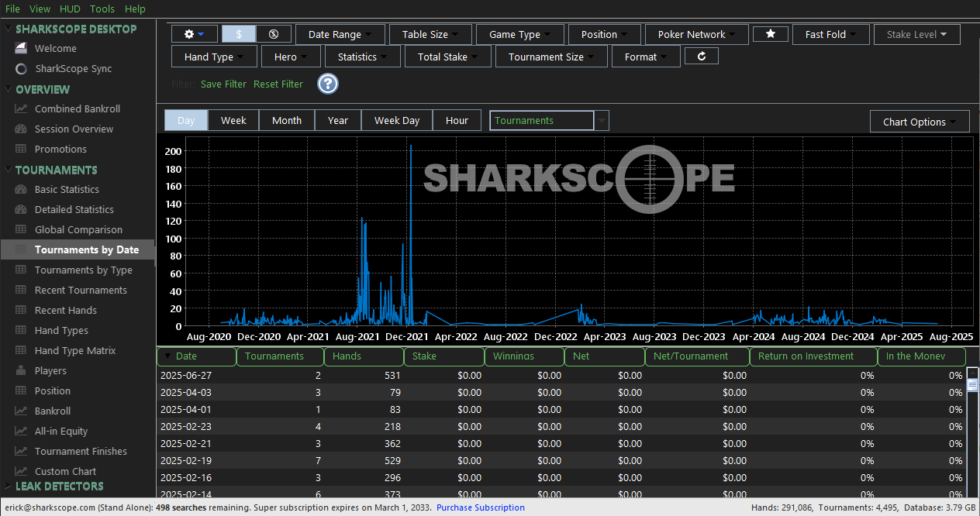Click the Hand Type Matrix grid icon
980x516 pixels.
[21, 350]
